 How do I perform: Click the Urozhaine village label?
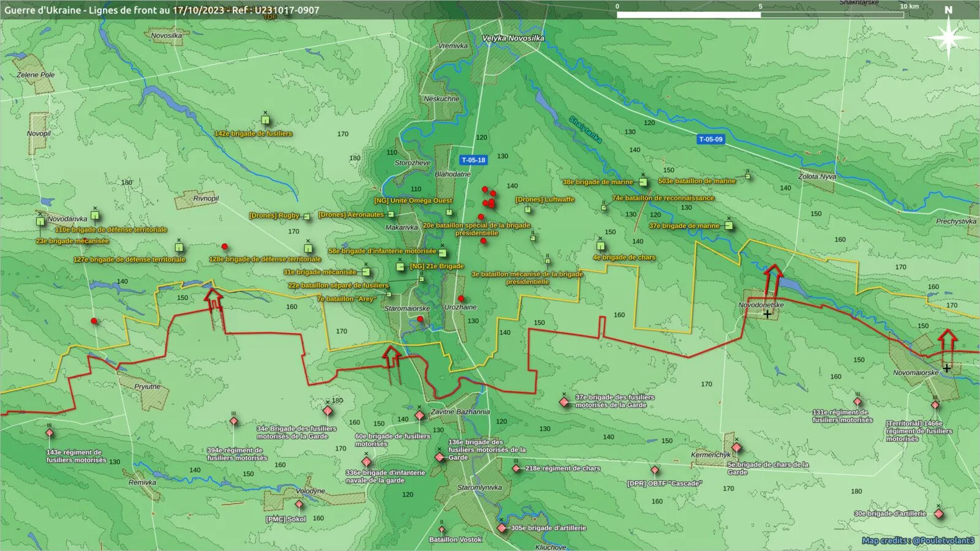point(460,307)
